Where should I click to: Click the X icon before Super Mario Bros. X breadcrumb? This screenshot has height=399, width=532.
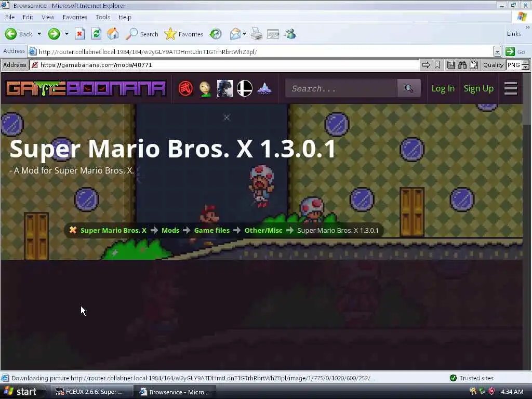tap(73, 230)
